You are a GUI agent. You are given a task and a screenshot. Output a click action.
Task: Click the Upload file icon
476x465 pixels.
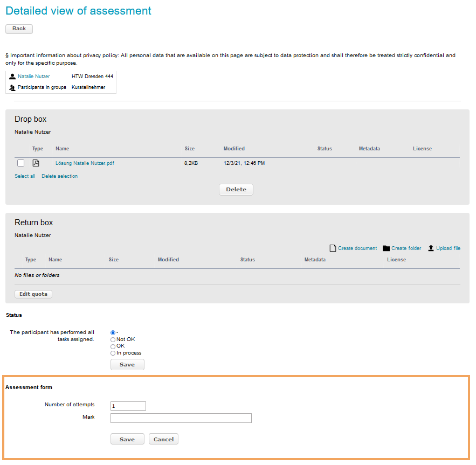[431, 248]
